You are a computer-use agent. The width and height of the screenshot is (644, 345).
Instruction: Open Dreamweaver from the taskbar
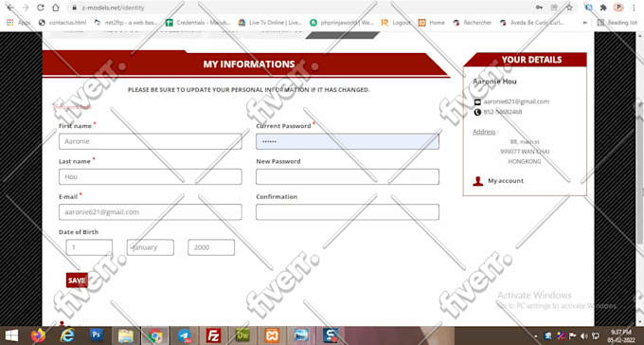click(x=242, y=336)
